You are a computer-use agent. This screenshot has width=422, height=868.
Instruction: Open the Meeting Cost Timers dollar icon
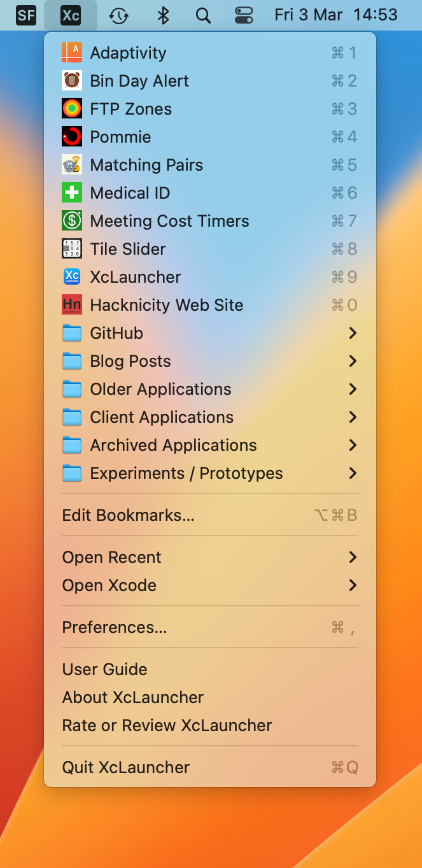[x=72, y=221]
